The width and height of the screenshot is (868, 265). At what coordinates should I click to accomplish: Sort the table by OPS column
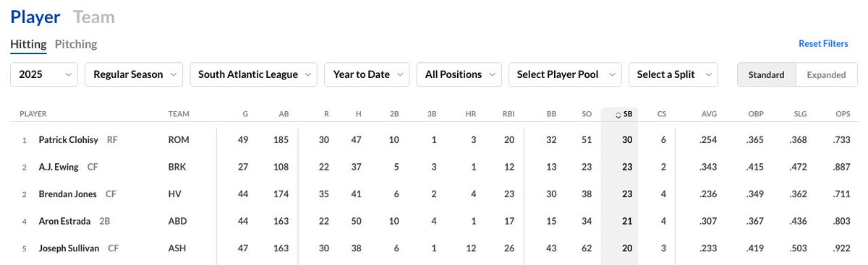point(843,114)
